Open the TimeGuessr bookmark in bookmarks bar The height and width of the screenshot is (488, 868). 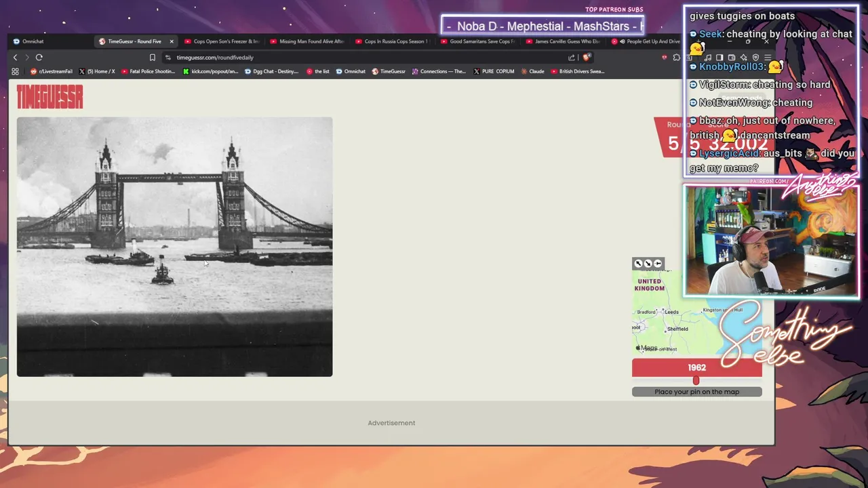(389, 71)
